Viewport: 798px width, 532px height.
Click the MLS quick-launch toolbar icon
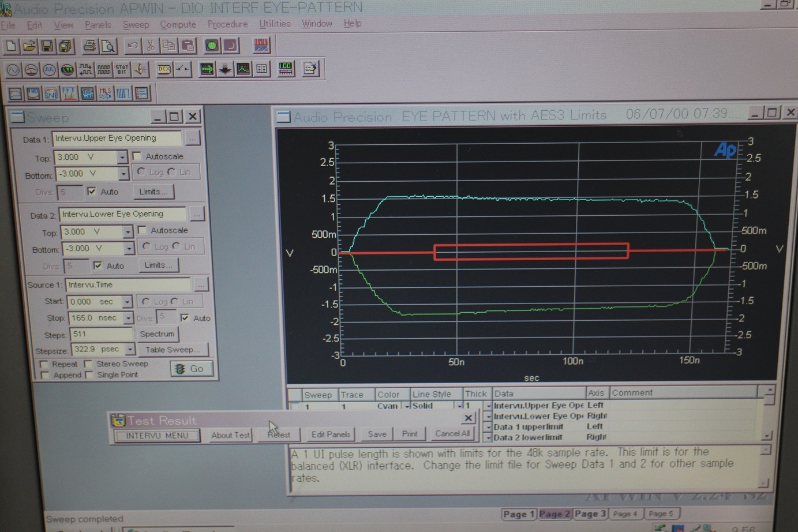[x=105, y=93]
